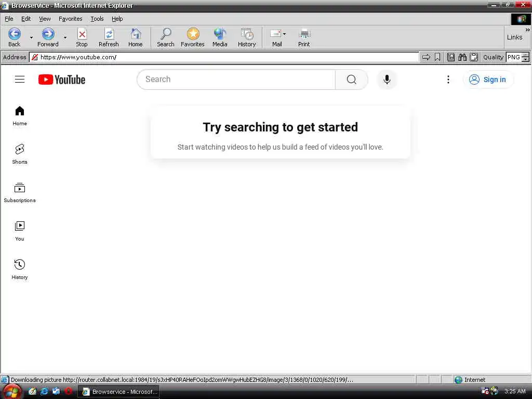The height and width of the screenshot is (399, 532).
Task: Open the IE Search pane
Action: 166,37
